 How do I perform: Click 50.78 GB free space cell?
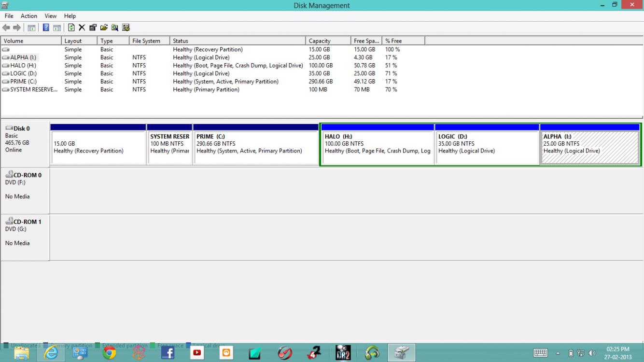coord(364,66)
